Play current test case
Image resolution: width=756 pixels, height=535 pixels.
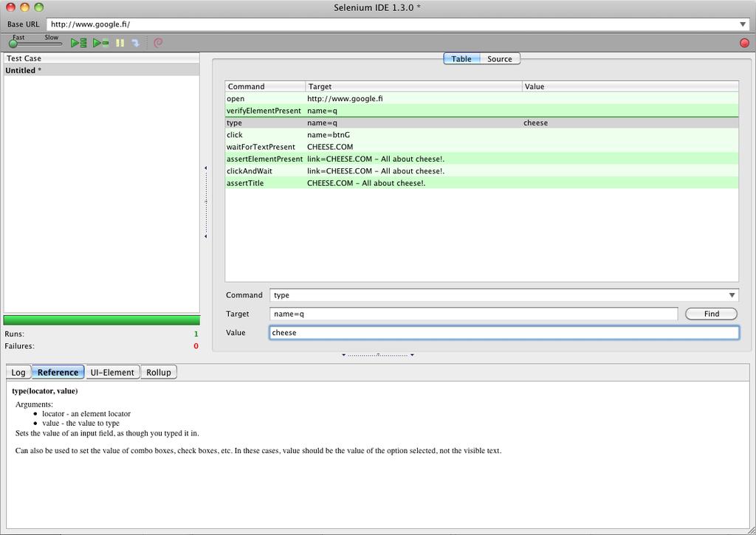[100, 43]
